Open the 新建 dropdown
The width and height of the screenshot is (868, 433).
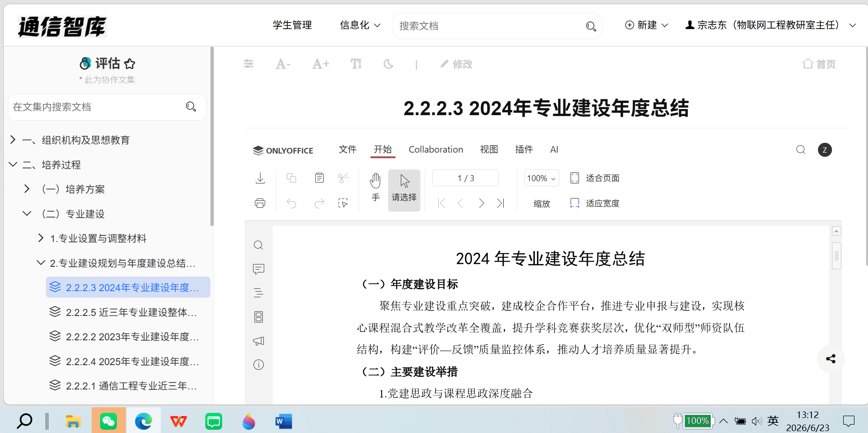coord(647,25)
